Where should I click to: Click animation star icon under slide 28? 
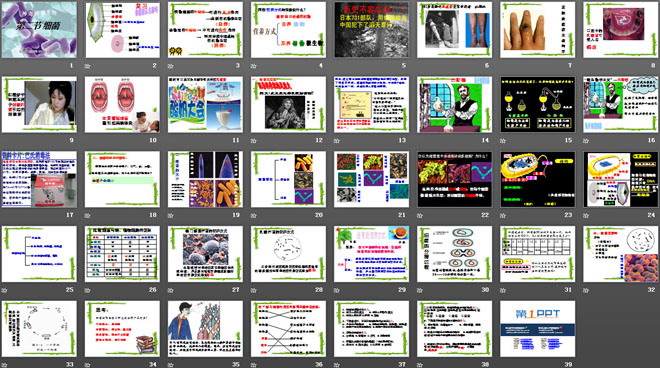tap(254, 291)
